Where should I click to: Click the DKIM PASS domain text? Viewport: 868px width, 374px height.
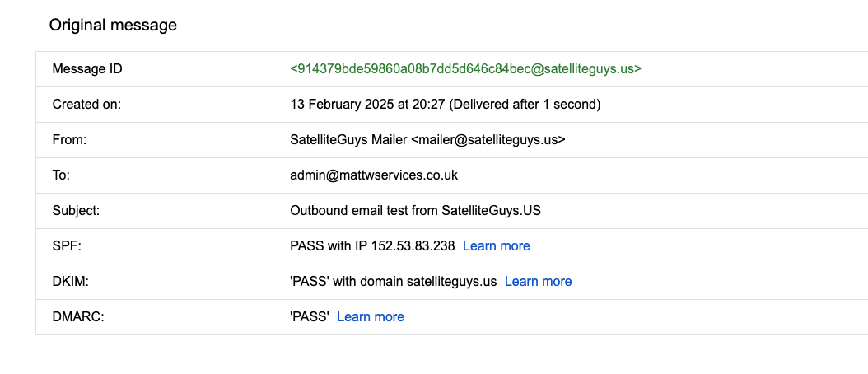pos(393,281)
